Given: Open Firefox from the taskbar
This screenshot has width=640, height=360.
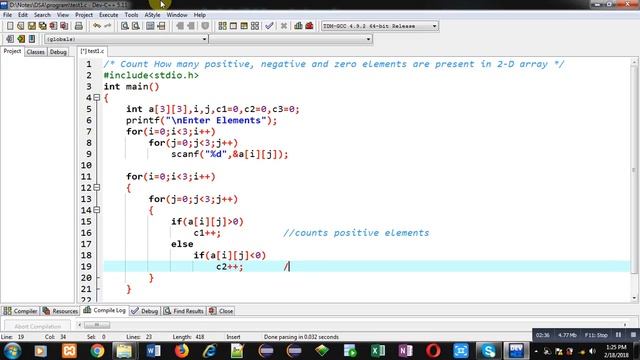Looking at the screenshot, I should pyautogui.click(x=182, y=351).
